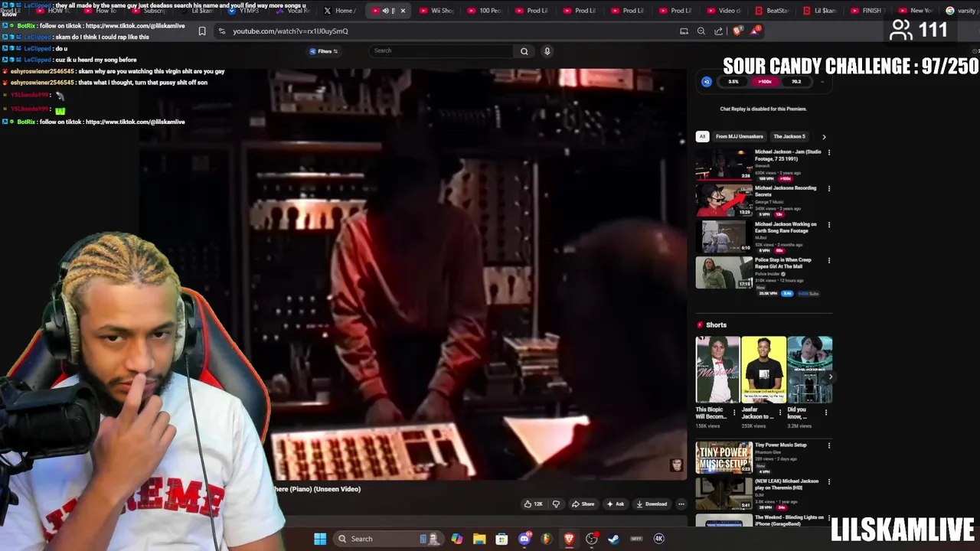The width and height of the screenshot is (980, 551).
Task: Mute the active YouTube tab audio icon
Action: [x=385, y=11]
